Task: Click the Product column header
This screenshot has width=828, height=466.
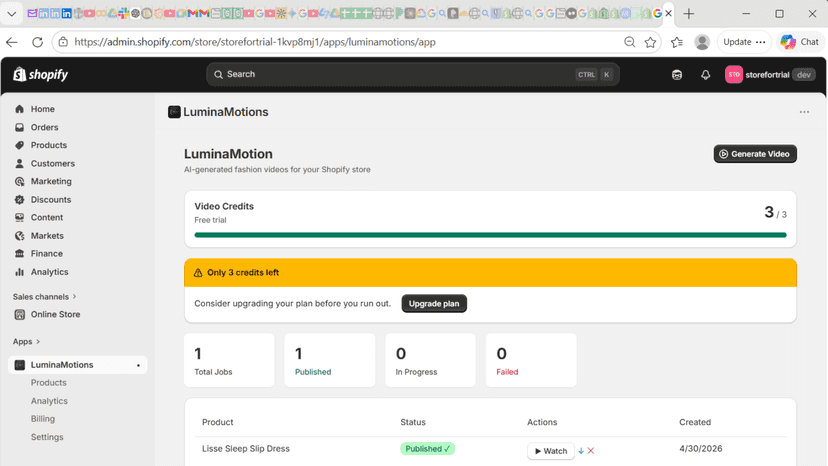Action: tap(218, 422)
